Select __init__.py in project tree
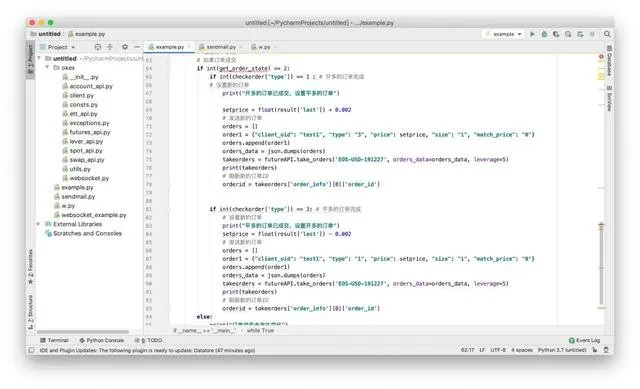The width and height of the screenshot is (640, 389). click(80, 77)
